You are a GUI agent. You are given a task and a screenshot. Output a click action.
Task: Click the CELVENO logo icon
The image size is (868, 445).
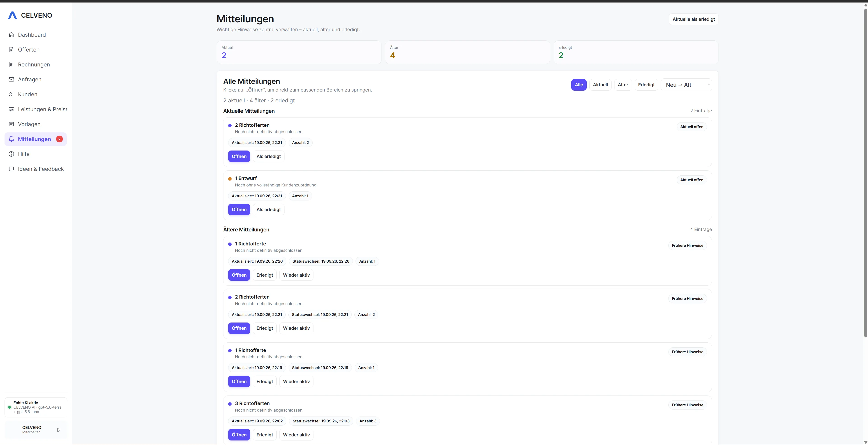tap(12, 15)
